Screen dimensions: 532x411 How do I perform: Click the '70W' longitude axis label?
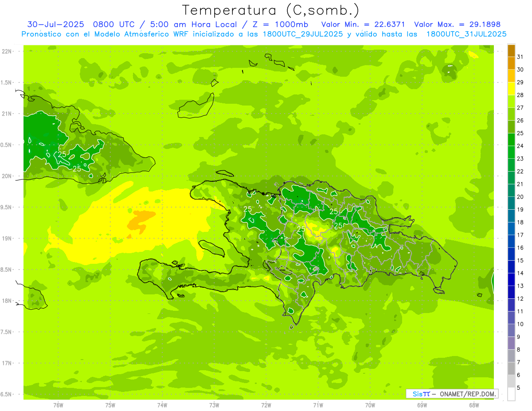pos(370,405)
